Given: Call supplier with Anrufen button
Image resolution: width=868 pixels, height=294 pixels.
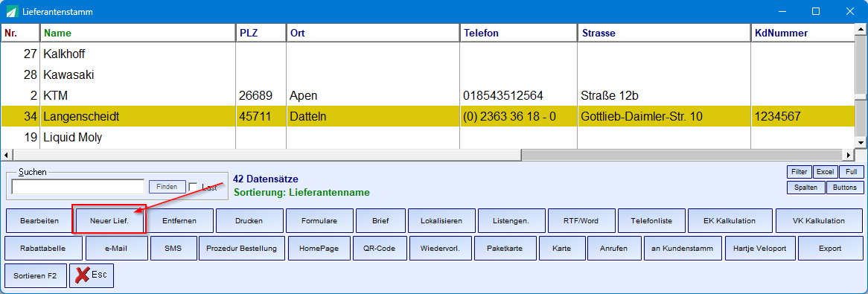Looking at the screenshot, I should pos(614,248).
